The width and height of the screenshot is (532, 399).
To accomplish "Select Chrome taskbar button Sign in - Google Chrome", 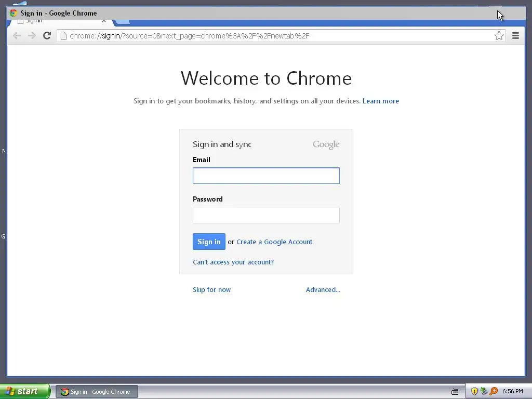I will pyautogui.click(x=97, y=392).
